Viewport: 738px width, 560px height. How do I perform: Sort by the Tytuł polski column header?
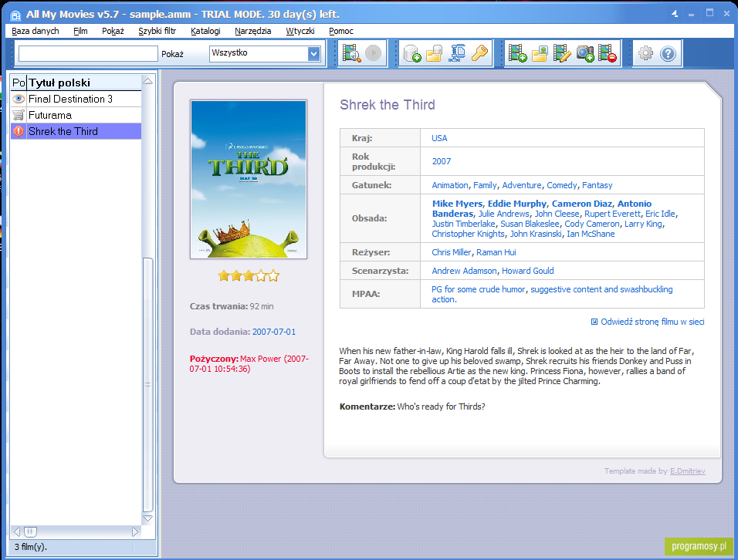(x=84, y=83)
